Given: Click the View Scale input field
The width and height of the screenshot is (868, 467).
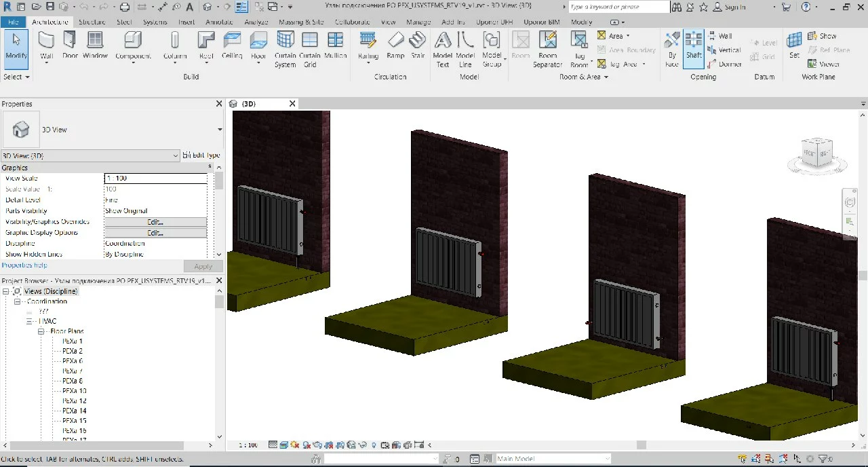Looking at the screenshot, I should (155, 179).
